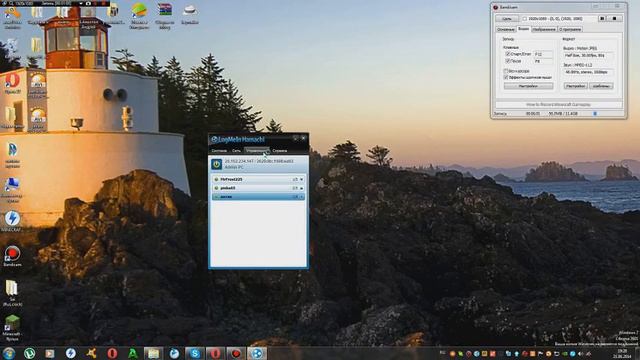Open computer shortcut on desktop
This screenshot has height=360, width=640.
coord(12,190)
